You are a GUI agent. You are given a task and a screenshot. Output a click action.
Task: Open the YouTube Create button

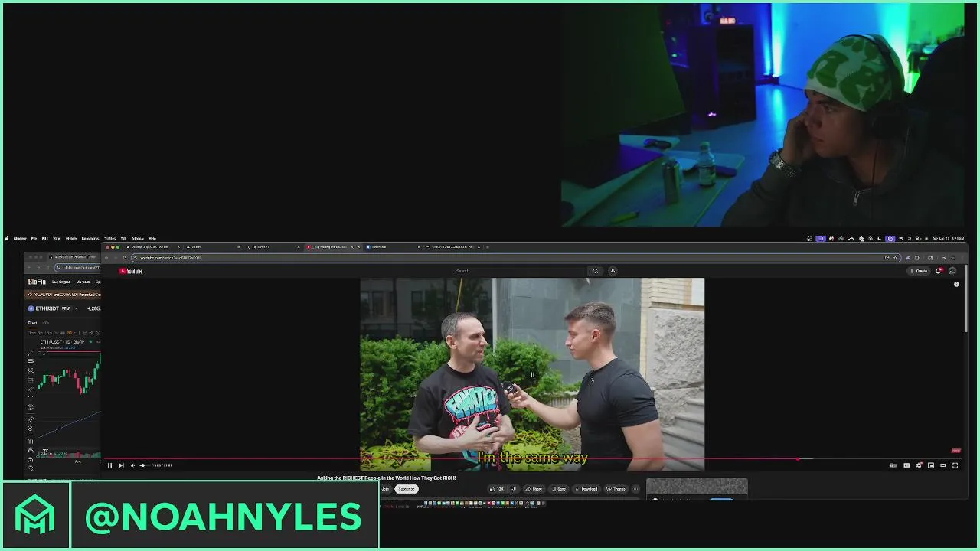point(919,271)
